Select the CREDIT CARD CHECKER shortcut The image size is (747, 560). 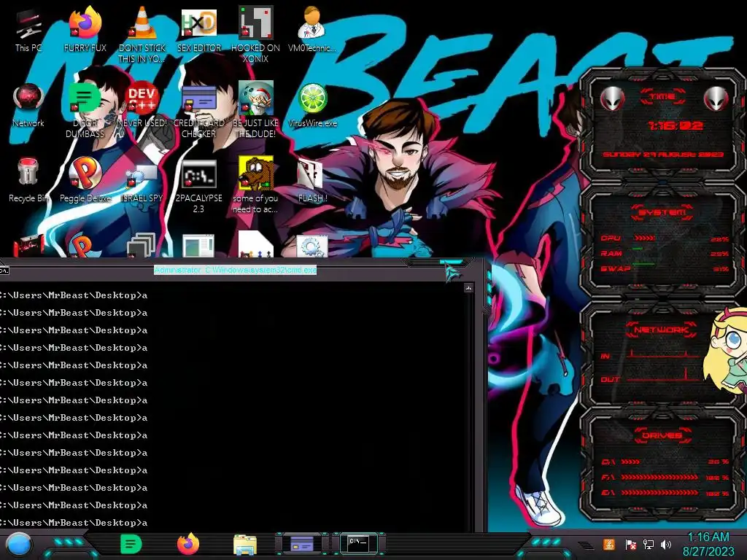coord(199,111)
